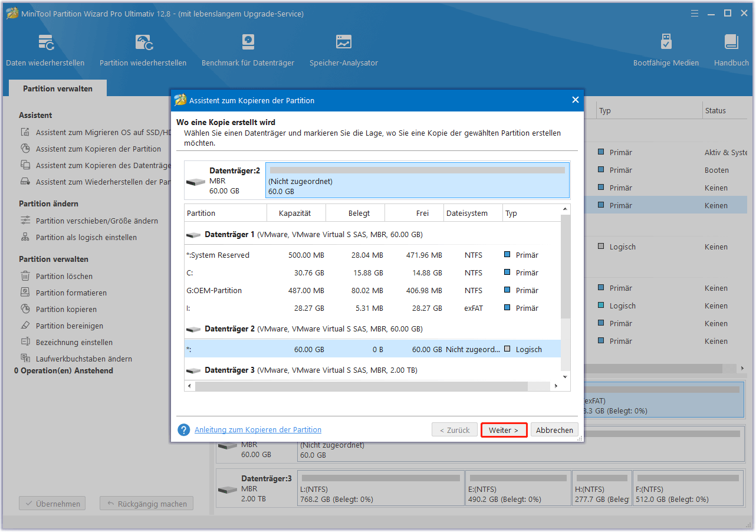The height and width of the screenshot is (532, 756).
Task: Select F:(NTFS) 512.0 GB partition block
Action: point(689,488)
